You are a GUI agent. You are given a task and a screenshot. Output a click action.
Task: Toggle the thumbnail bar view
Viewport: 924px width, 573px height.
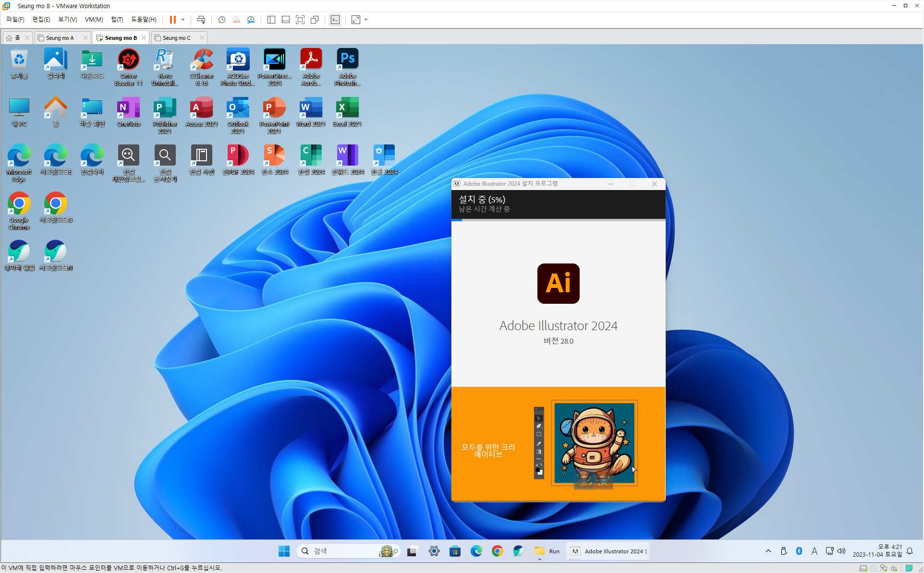[286, 20]
